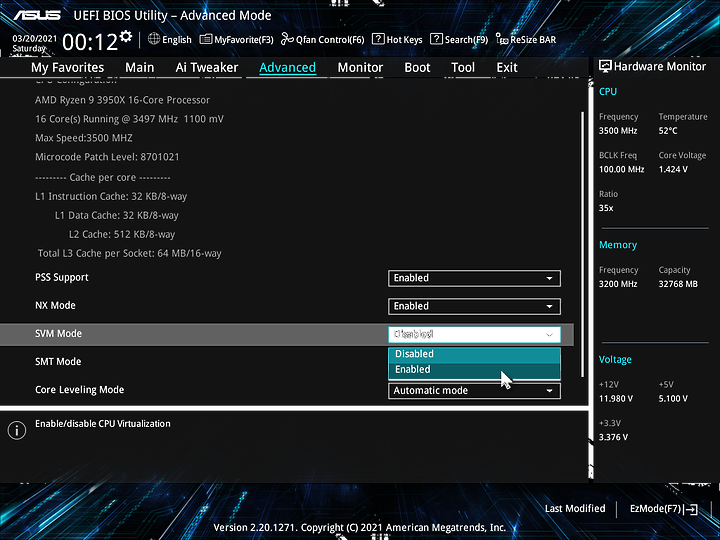This screenshot has width=720, height=540.
Task: Click the Core Leveling Mode dropdown arrow
Action: coord(549,391)
